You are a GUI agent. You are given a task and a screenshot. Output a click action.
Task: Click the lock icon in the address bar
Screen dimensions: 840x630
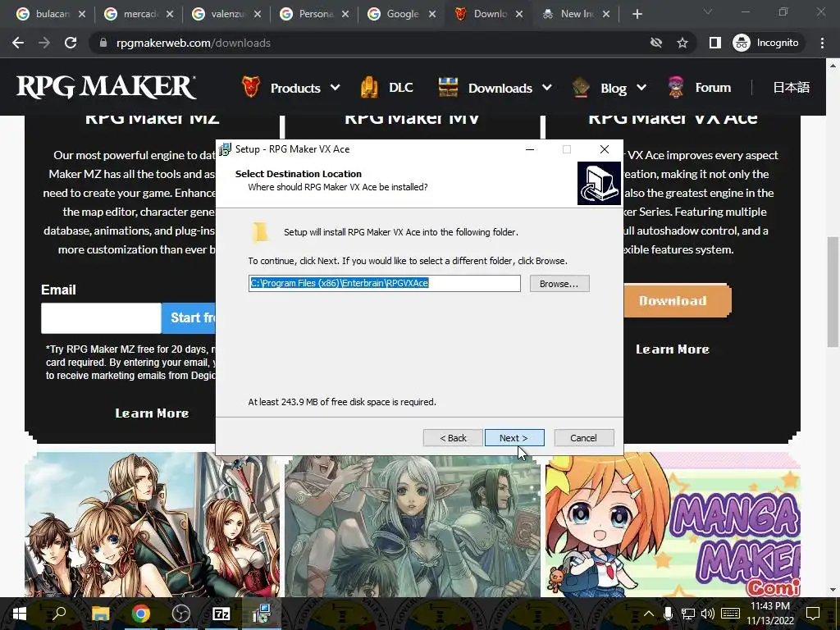pyautogui.click(x=103, y=43)
